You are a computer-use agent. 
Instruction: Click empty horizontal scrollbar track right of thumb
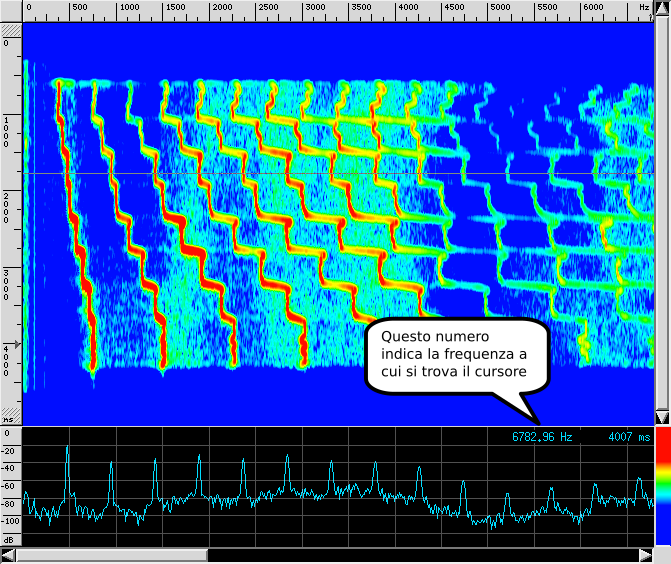pos(420,555)
